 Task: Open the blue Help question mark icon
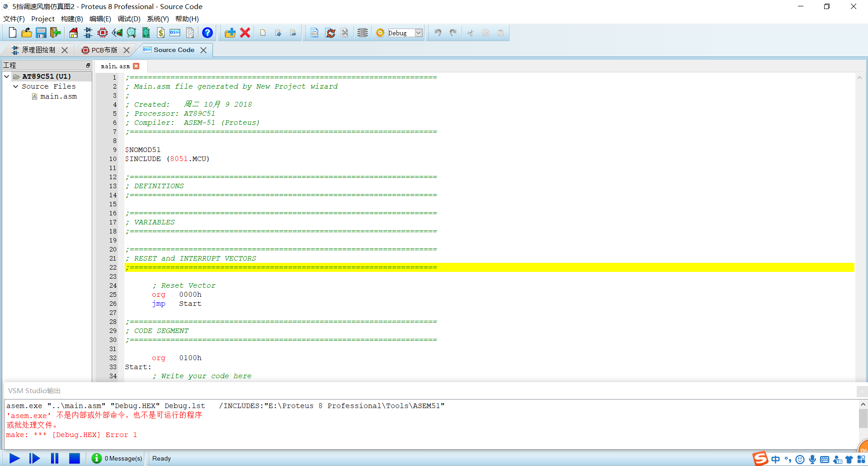tap(208, 33)
